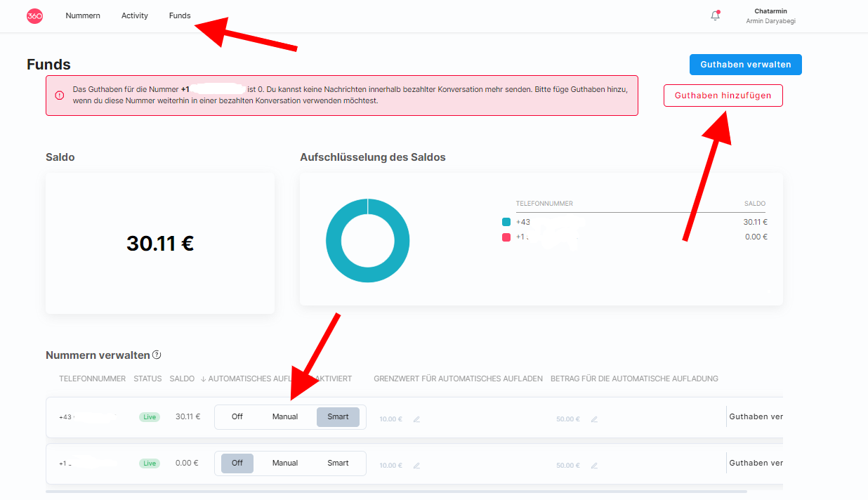
Task: Switch +1 number auto-recharge to Manual
Action: pos(285,463)
